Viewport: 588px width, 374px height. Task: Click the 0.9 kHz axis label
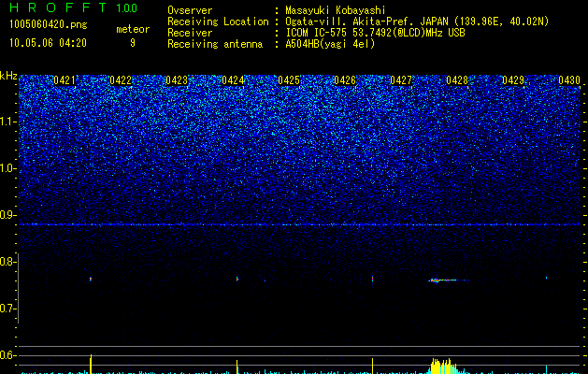click(8, 215)
